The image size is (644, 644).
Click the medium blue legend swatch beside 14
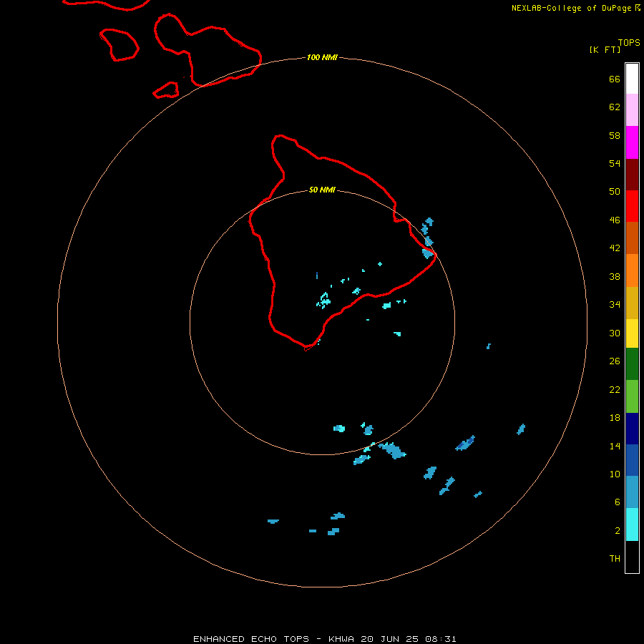point(632,460)
